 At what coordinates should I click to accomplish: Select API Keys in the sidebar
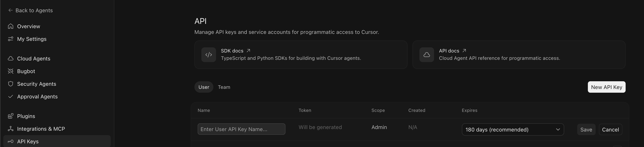coord(57,141)
